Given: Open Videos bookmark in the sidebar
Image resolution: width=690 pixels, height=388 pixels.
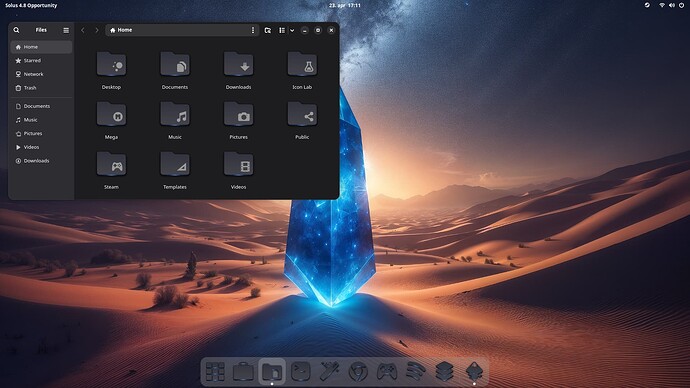Looking at the screenshot, I should pyautogui.click(x=41, y=147).
